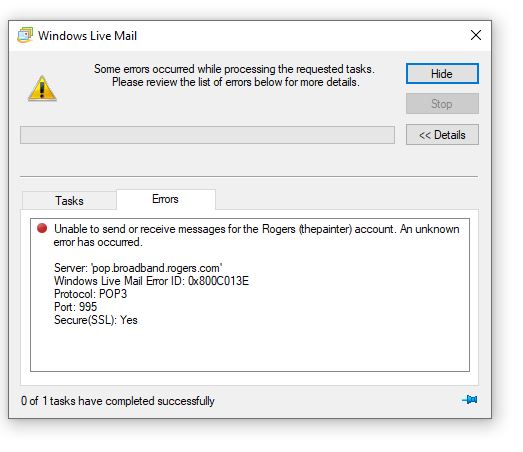Click the Protocol: POP3 line
Screen dimensions: 523x452
pos(90,294)
